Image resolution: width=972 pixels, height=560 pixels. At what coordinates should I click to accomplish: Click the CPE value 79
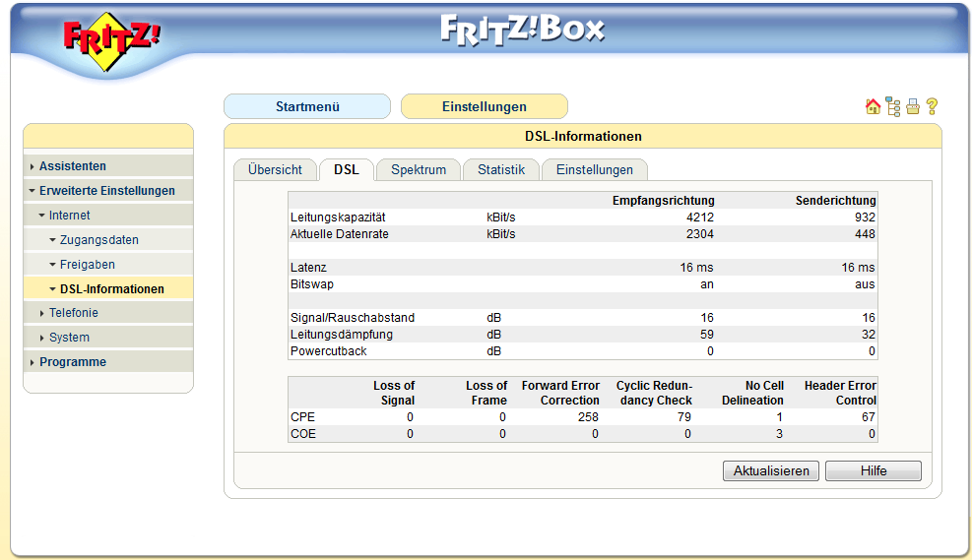[684, 417]
